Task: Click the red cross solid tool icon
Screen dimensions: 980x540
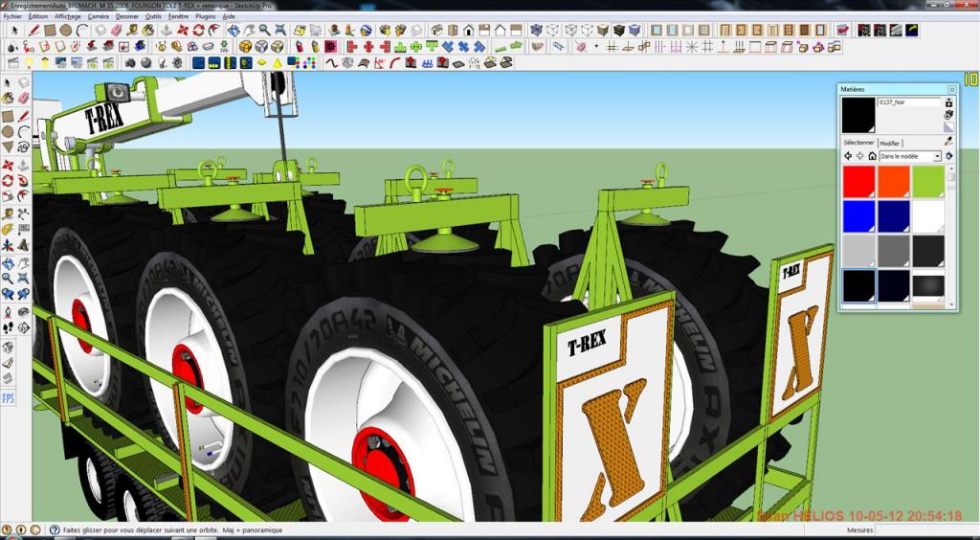Action: coord(368,46)
